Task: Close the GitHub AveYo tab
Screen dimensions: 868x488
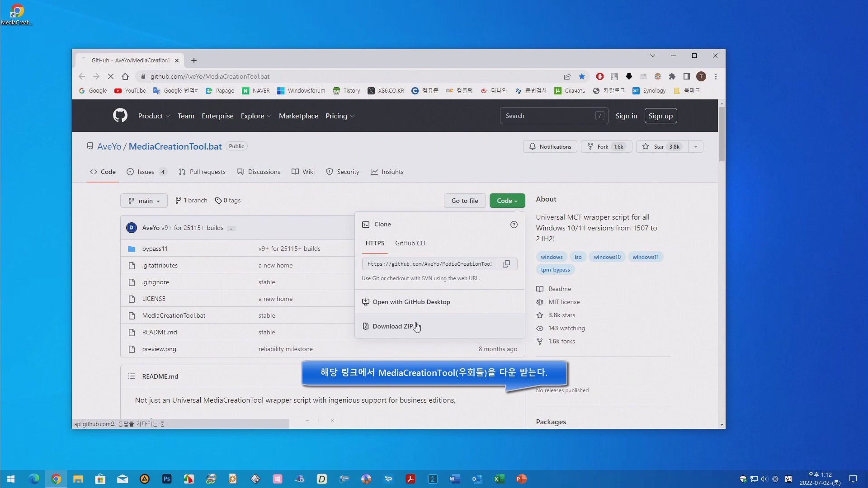Action: pyautogui.click(x=177, y=61)
